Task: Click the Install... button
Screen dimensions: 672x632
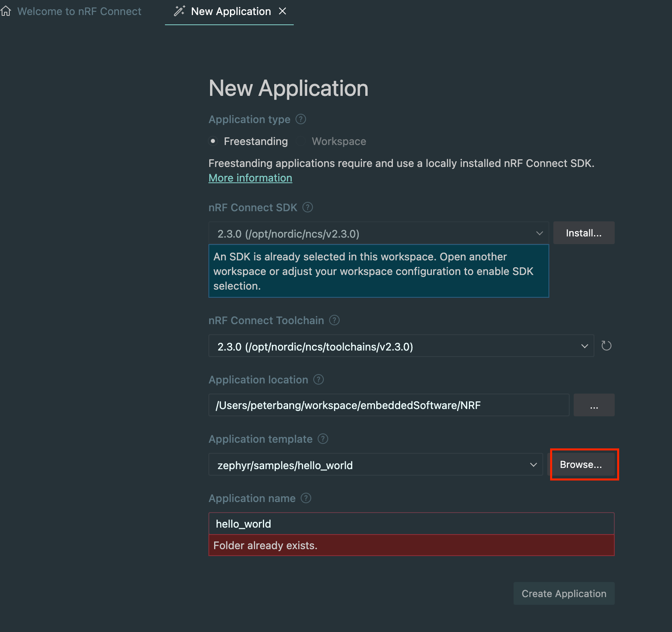Action: pyautogui.click(x=584, y=233)
